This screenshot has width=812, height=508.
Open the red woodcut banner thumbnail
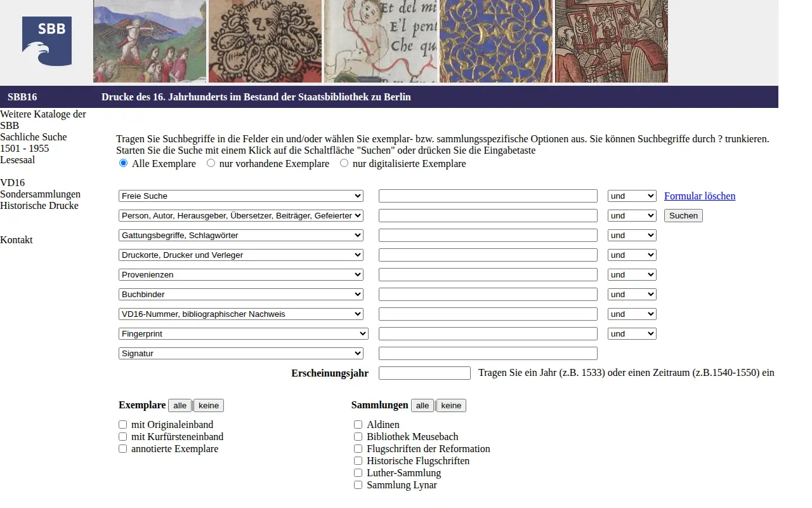(x=612, y=41)
